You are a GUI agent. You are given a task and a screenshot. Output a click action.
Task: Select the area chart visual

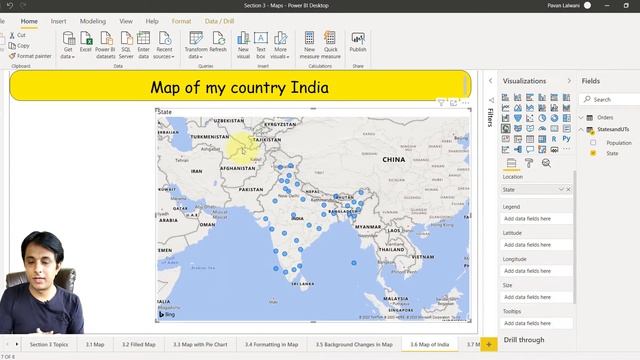518,108
